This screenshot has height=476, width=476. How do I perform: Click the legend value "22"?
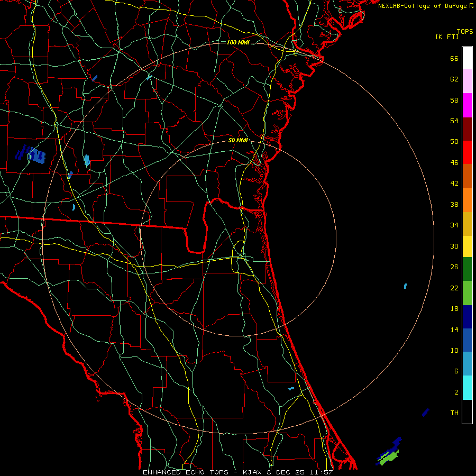(454, 288)
